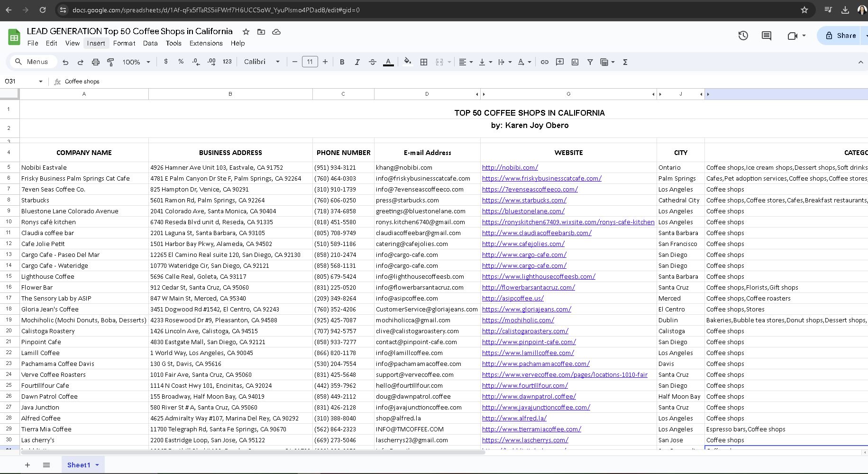Open the nobibi.com website link
868x474 pixels.
510,167
